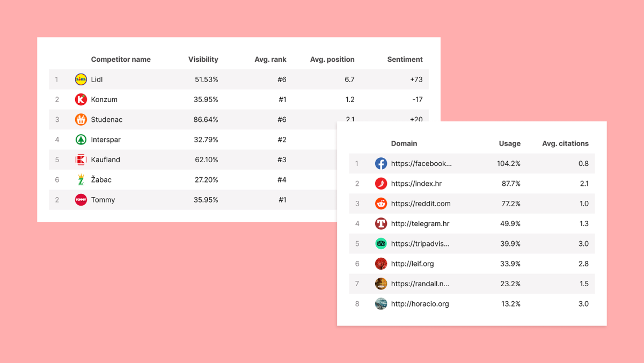
Task: Click the telegram.hr favicon icon
Action: click(x=381, y=223)
